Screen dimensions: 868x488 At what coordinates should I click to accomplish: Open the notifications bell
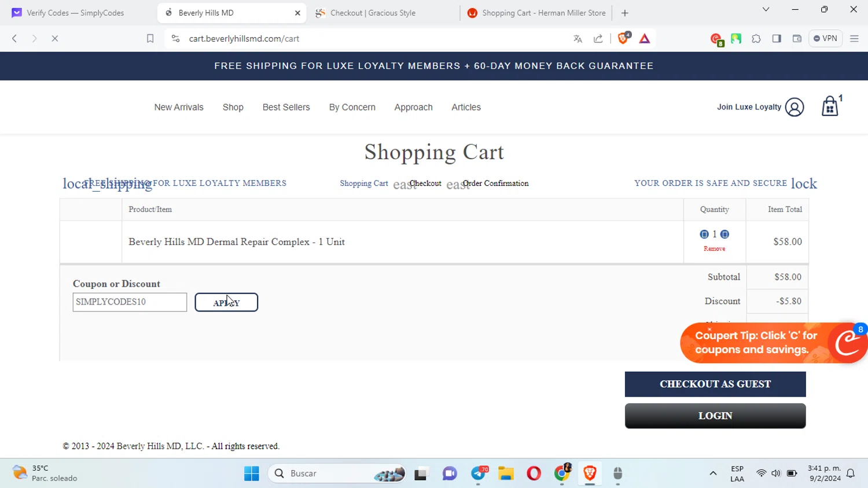[851, 474]
